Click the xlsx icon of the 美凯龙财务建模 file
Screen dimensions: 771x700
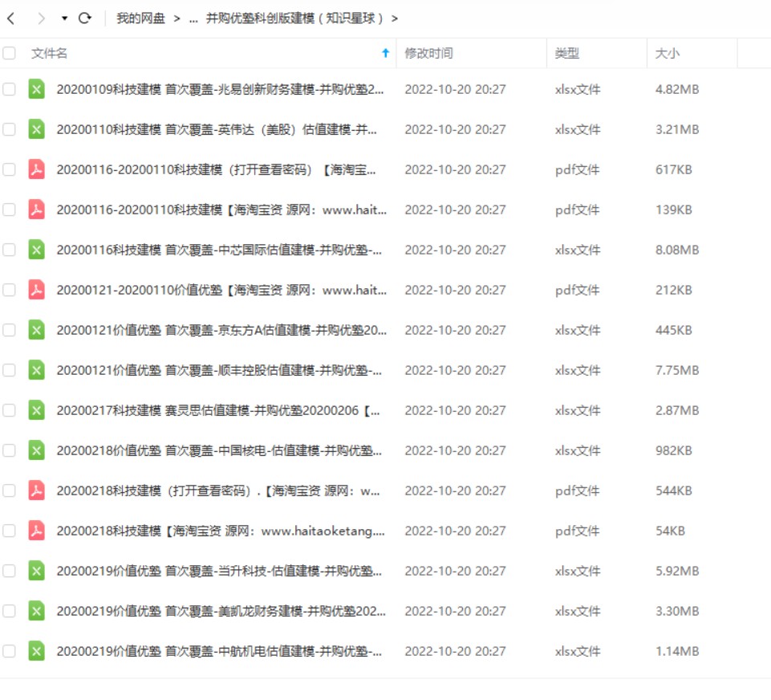(x=36, y=611)
